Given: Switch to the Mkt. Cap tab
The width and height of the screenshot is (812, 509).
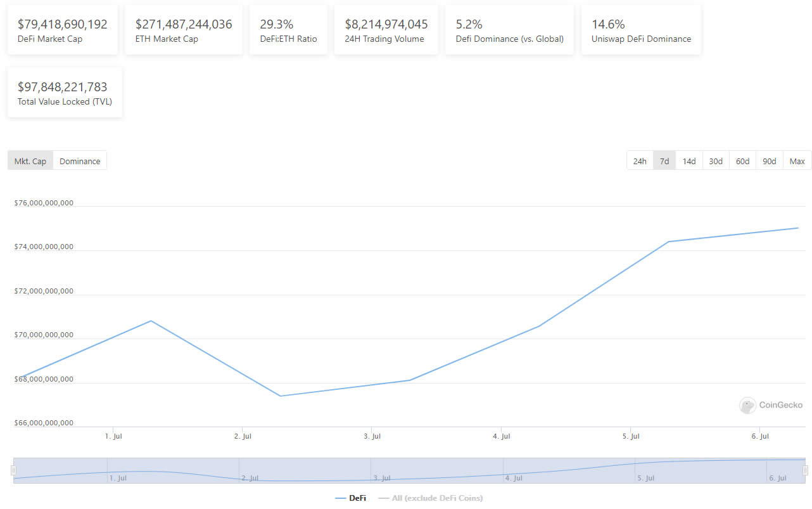Looking at the screenshot, I should click(x=30, y=161).
